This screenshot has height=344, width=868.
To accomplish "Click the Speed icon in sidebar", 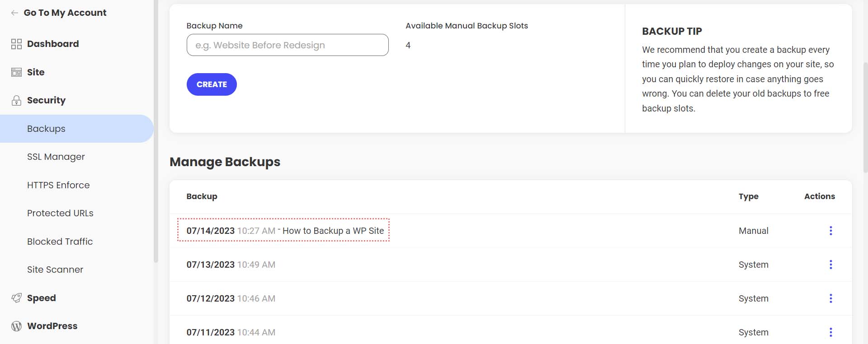I will [16, 298].
